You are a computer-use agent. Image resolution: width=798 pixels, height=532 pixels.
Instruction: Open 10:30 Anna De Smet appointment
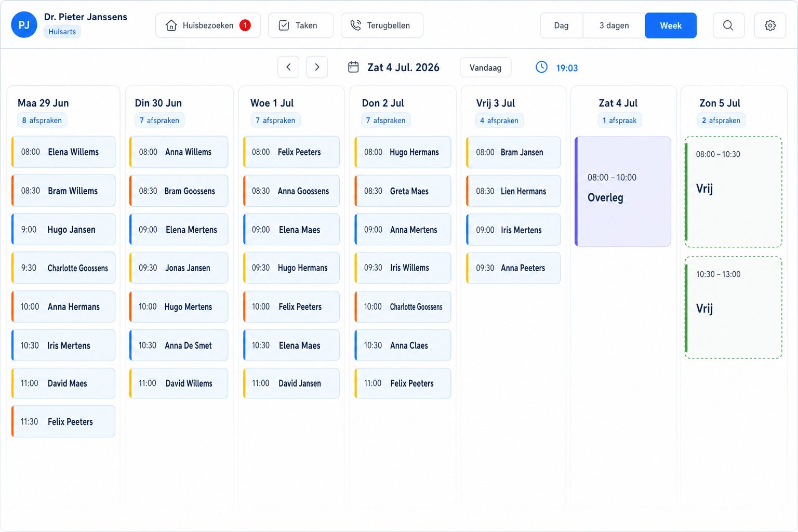pos(179,345)
